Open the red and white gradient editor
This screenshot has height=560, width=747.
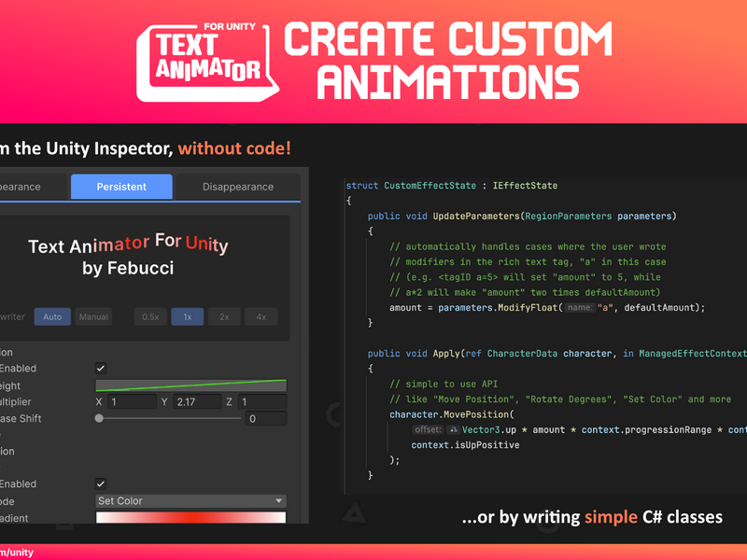(191, 518)
